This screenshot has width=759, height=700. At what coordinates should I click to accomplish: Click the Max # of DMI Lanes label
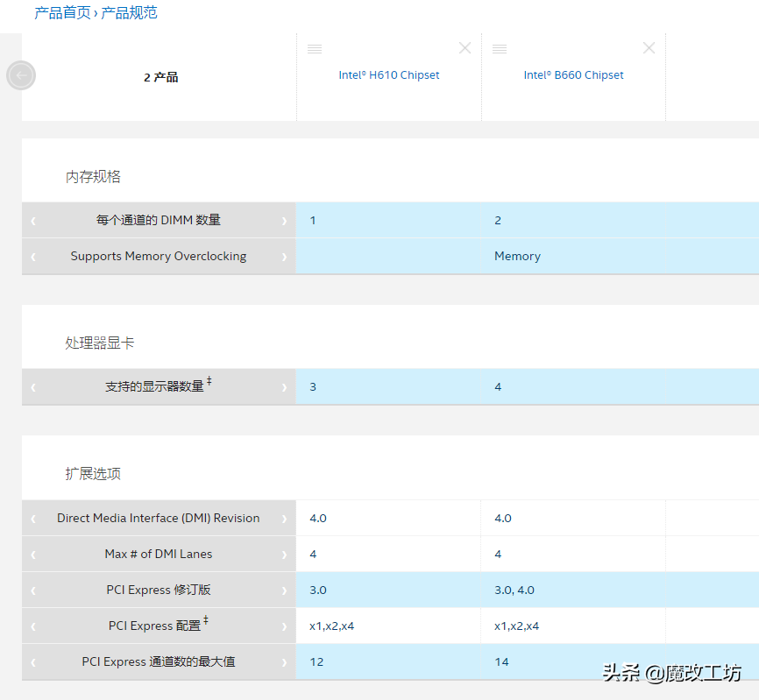click(159, 554)
